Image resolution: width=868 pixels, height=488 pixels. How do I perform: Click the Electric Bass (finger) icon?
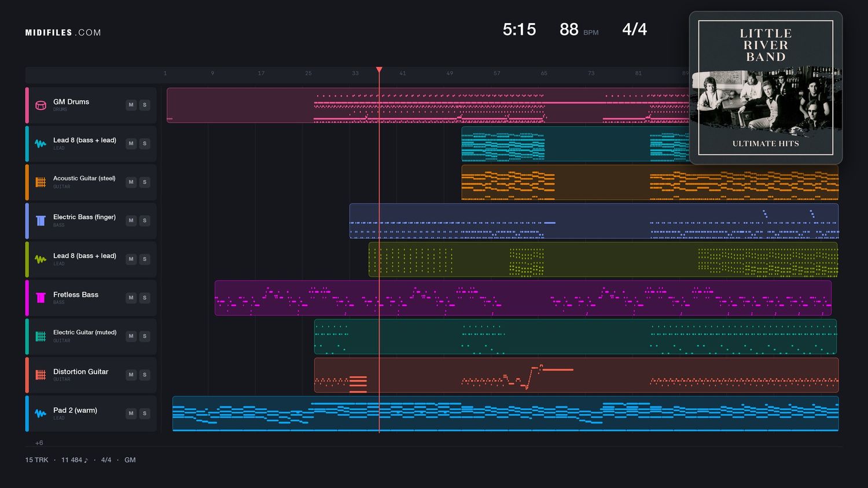click(x=41, y=221)
